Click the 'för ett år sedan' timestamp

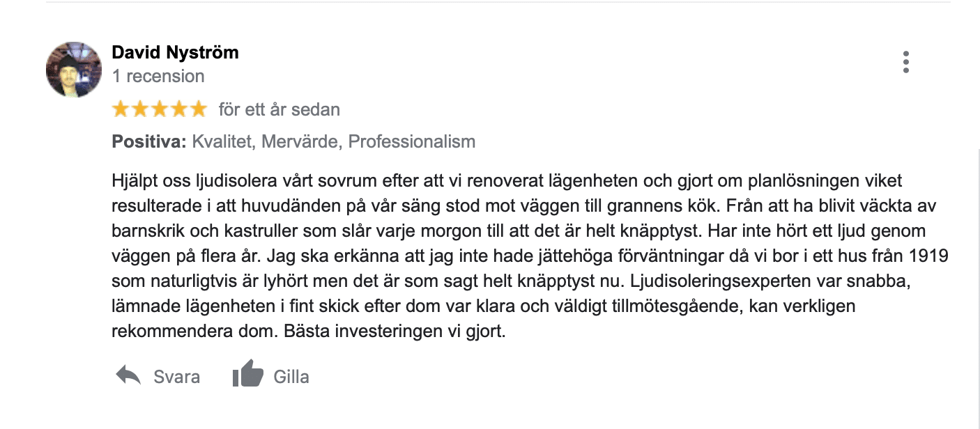coord(280,109)
